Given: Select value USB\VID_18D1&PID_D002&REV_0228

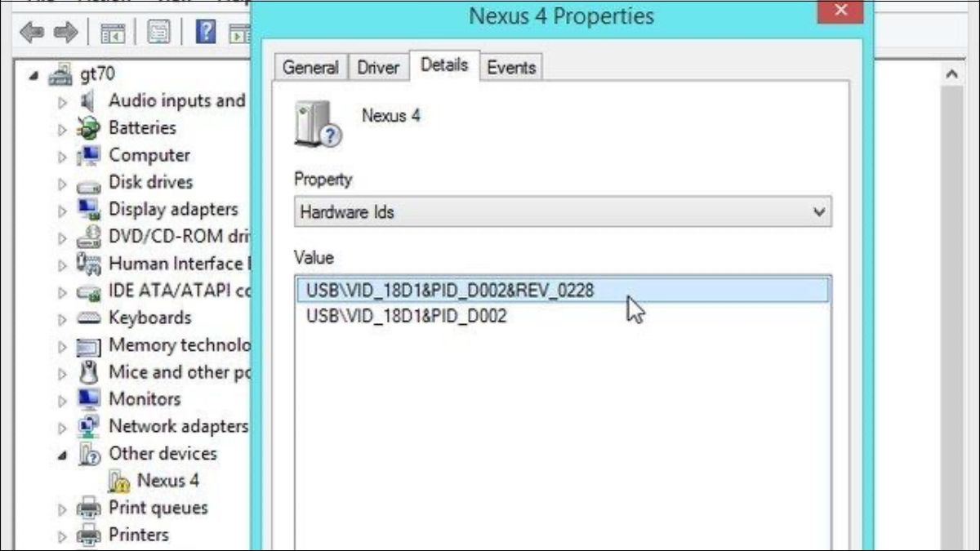Looking at the screenshot, I should pos(563,290).
